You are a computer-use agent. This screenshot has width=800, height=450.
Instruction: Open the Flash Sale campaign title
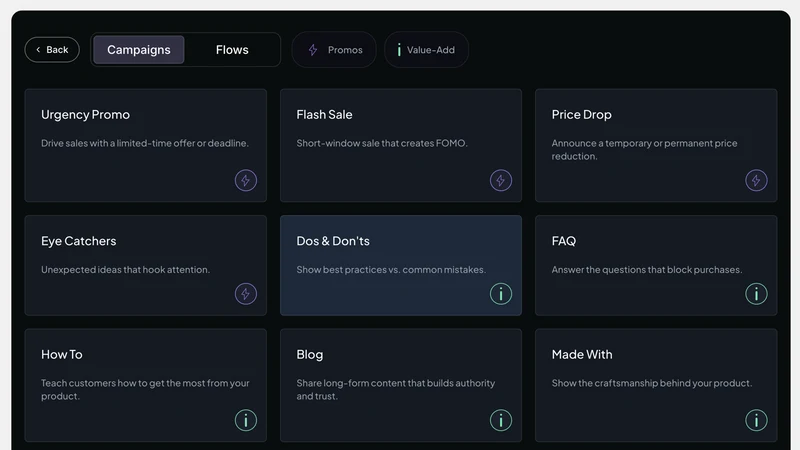point(324,114)
